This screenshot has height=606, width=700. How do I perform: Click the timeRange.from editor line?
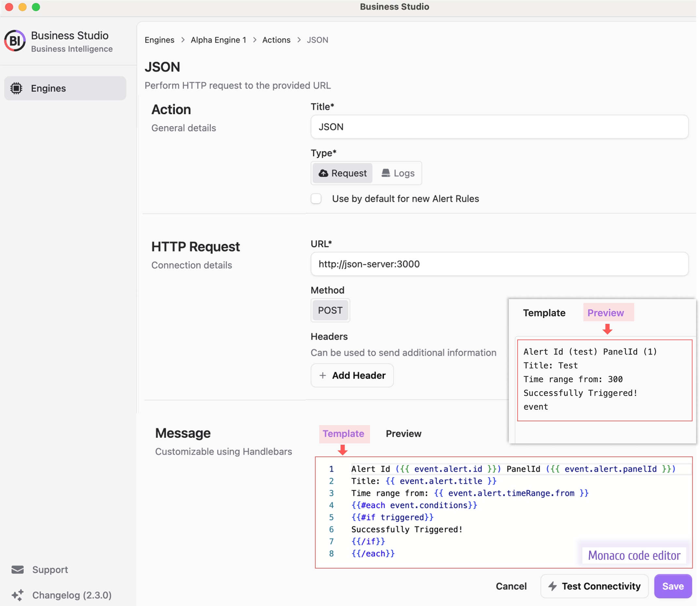tap(470, 493)
